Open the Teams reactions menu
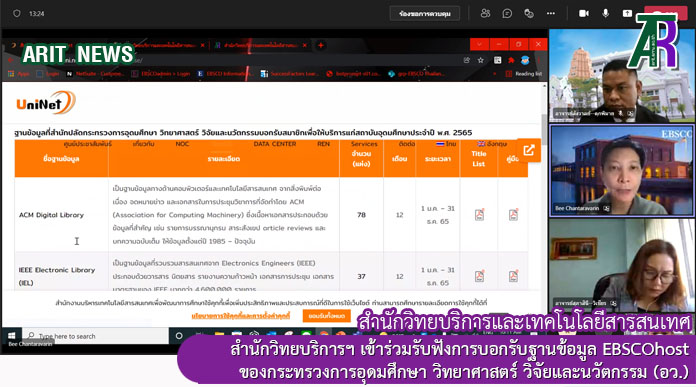 (529, 14)
